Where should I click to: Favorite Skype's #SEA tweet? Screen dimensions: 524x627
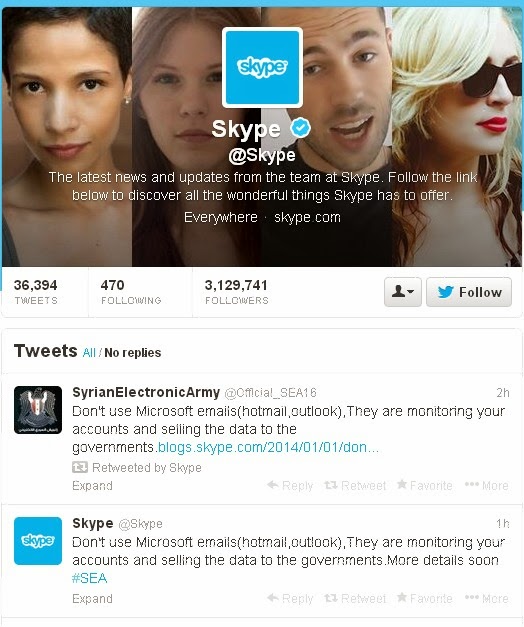[425, 598]
